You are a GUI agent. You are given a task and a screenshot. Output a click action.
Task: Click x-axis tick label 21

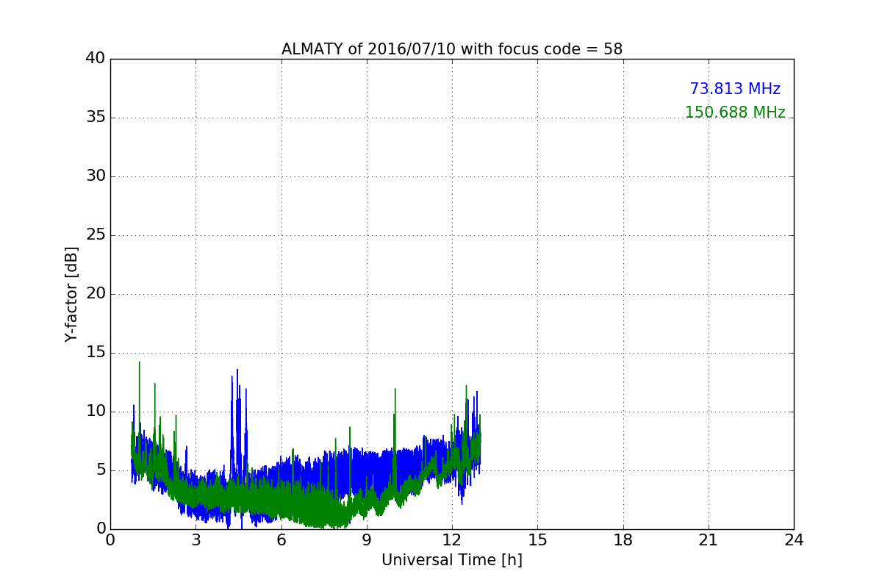point(709,539)
